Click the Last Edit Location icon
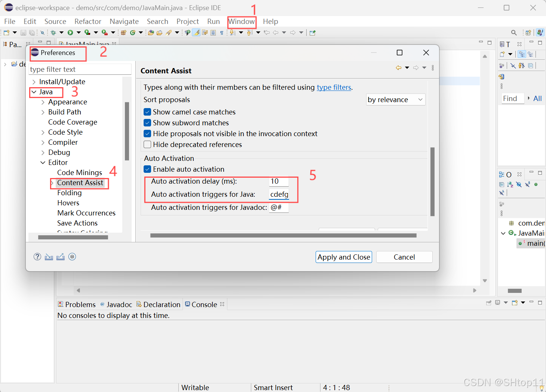The image size is (546, 392). pyautogui.click(x=267, y=33)
